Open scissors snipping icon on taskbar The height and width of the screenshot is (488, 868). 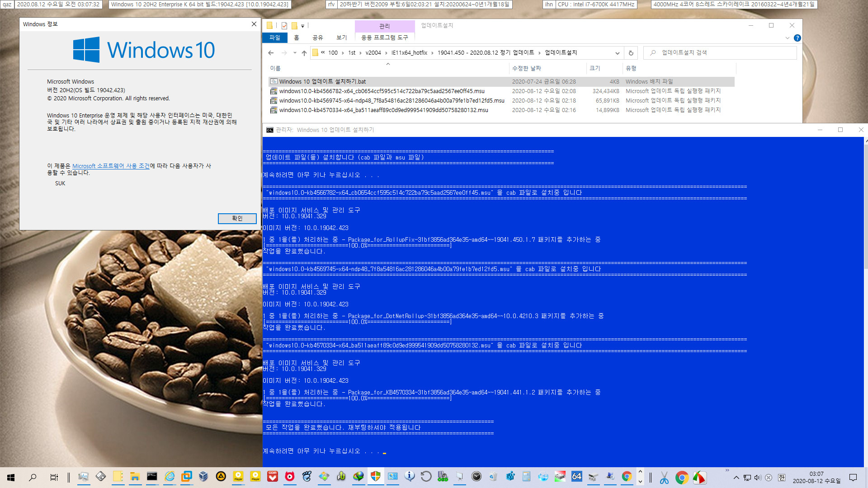(x=664, y=478)
